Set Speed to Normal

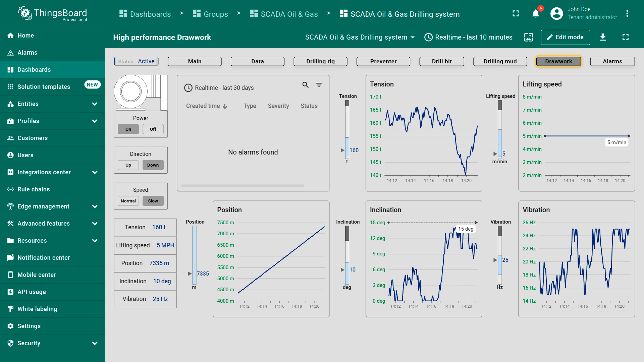coord(128,201)
